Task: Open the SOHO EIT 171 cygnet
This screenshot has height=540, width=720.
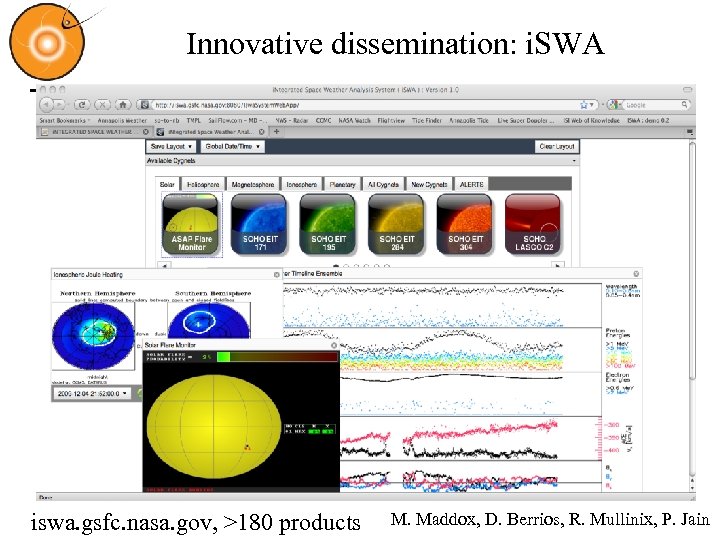Action: [x=259, y=225]
